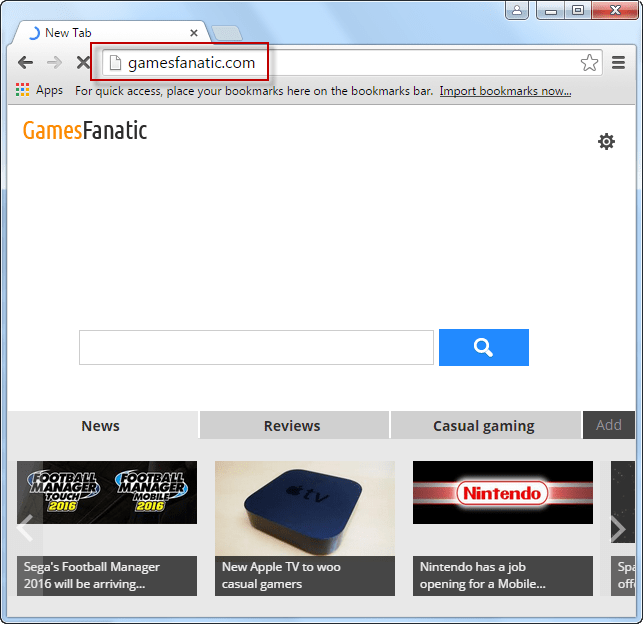This screenshot has width=643, height=624.
Task: Go to next news carousel slide
Action: pos(618,529)
